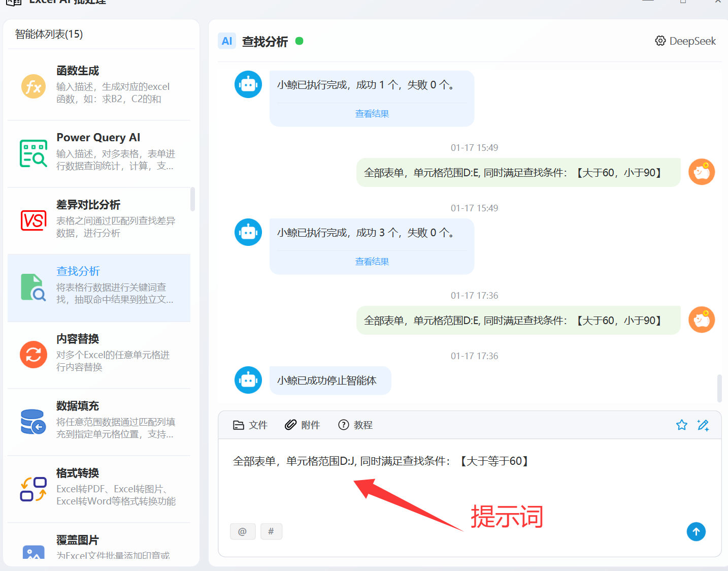This screenshot has height=571, width=728.
Task: Click the star favorite icon
Action: pos(682,425)
